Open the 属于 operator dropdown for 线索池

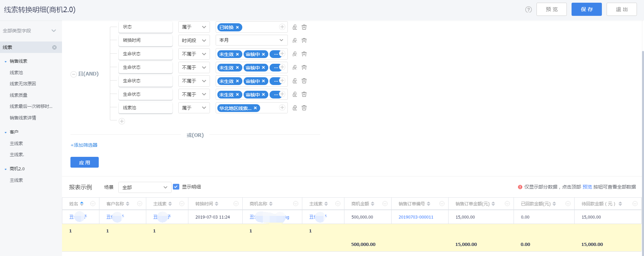point(194,108)
